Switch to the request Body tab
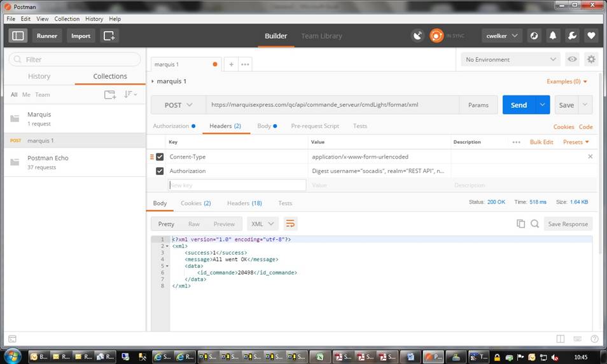607x364 pixels. pos(267,126)
